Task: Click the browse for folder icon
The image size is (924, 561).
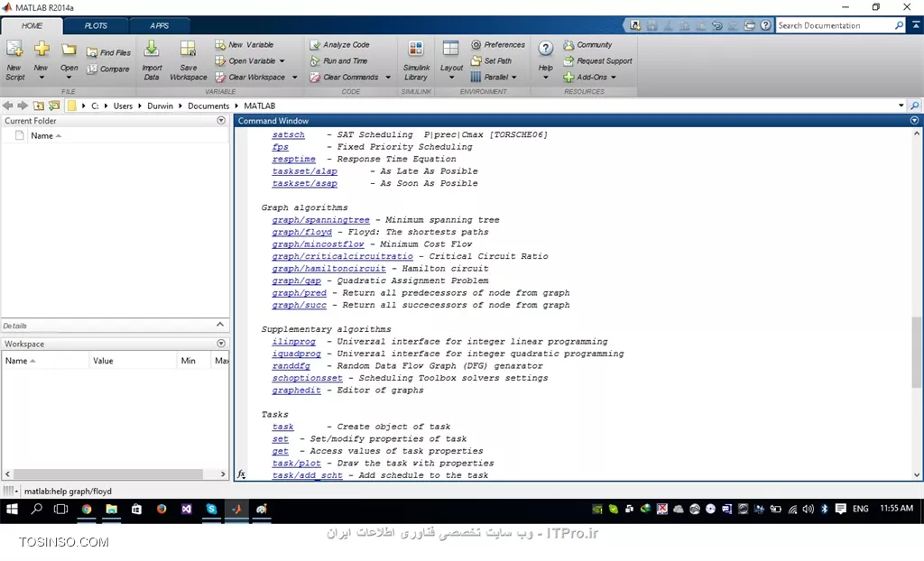Action: (54, 106)
